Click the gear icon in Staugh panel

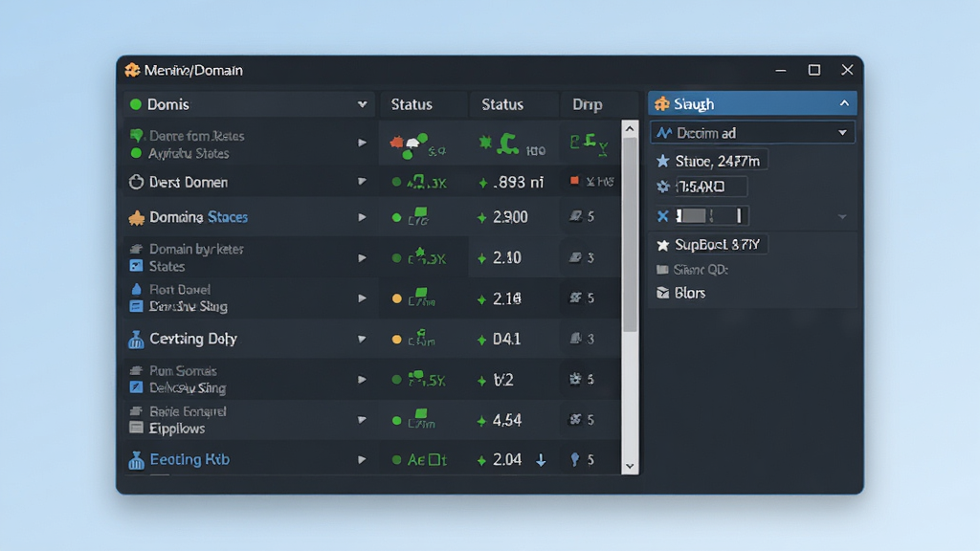663,187
